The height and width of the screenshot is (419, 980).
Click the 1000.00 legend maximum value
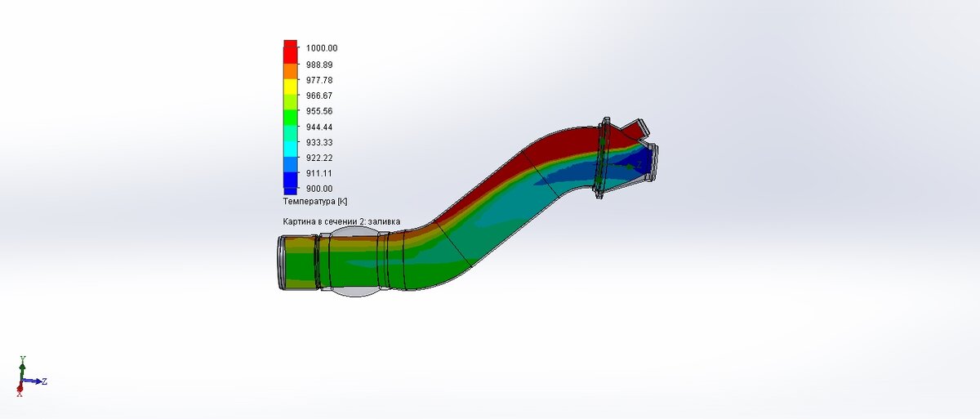click(x=322, y=48)
